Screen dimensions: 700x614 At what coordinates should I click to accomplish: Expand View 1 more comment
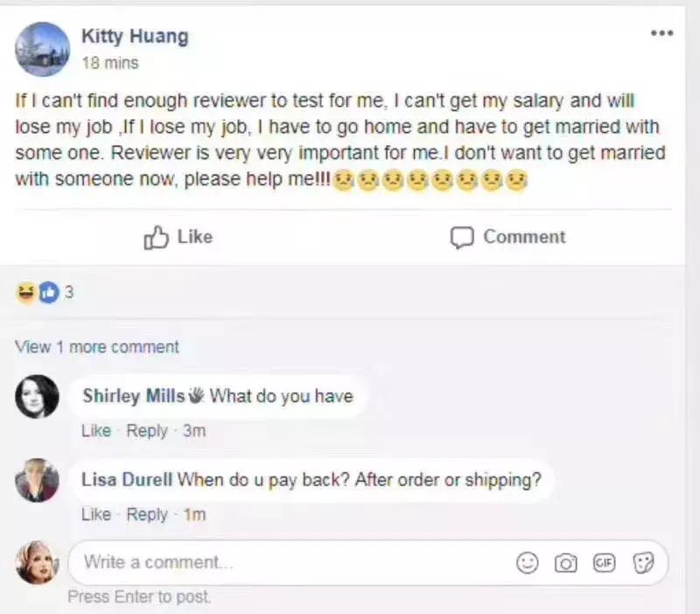coord(96,346)
